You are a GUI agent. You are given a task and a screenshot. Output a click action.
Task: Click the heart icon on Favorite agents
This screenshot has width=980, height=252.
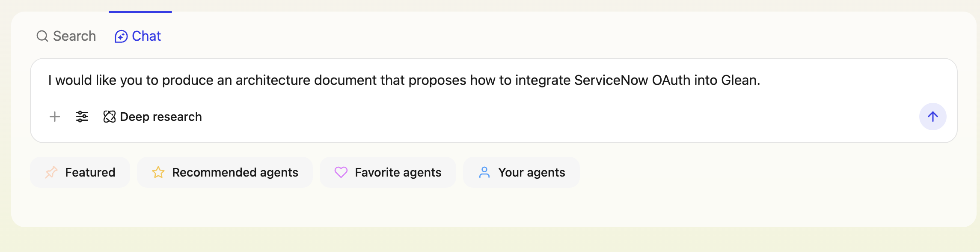[x=341, y=172]
